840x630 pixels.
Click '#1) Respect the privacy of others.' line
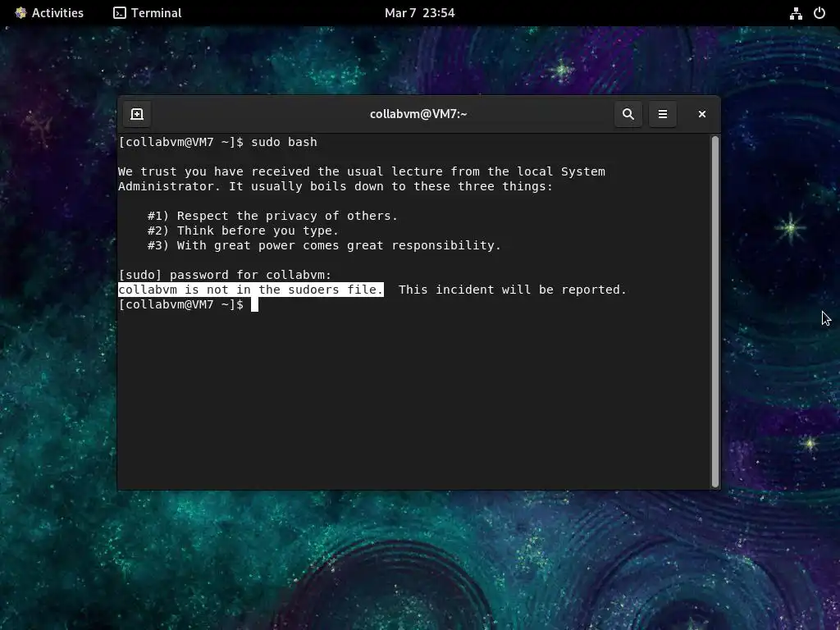[x=272, y=216]
